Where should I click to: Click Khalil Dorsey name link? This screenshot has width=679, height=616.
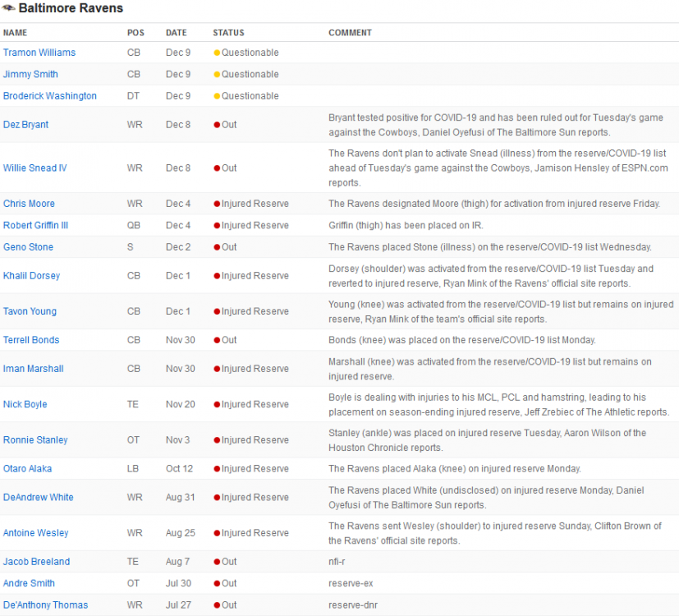32,275
